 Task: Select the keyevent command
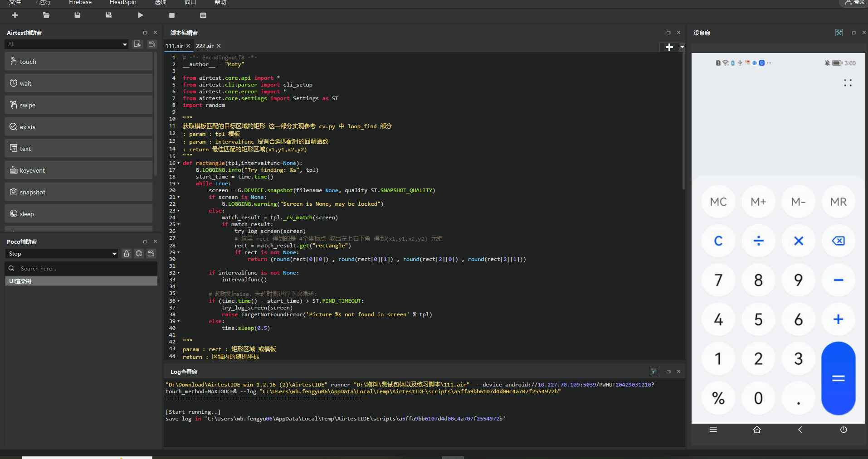78,170
